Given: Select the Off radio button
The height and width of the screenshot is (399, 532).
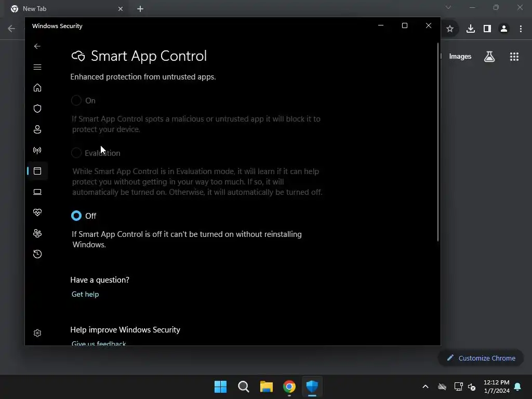Looking at the screenshot, I should [76, 216].
